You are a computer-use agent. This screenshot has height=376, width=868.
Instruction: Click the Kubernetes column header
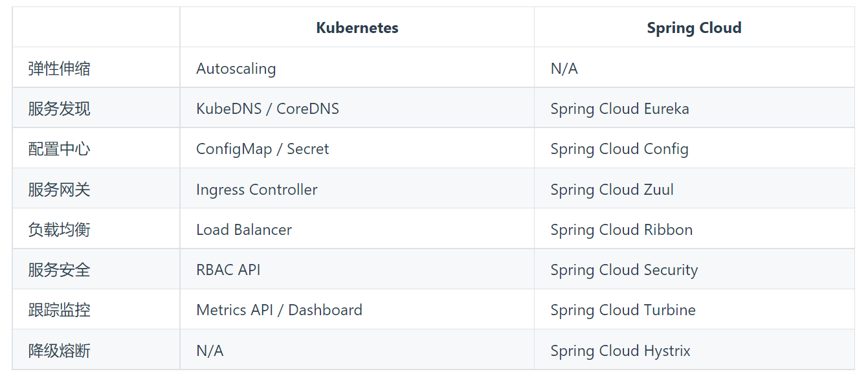coord(357,28)
